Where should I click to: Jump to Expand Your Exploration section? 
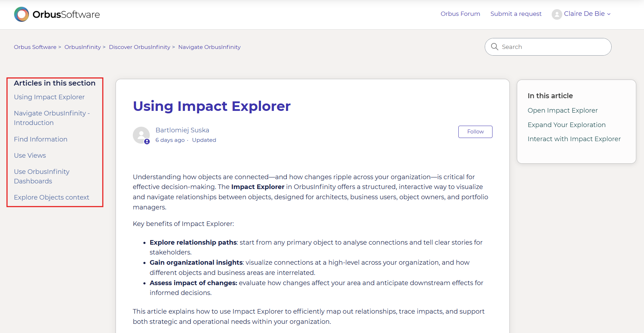tap(566, 125)
